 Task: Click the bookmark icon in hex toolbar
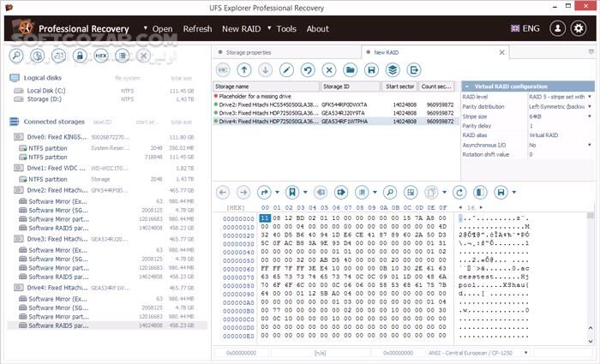click(292, 192)
